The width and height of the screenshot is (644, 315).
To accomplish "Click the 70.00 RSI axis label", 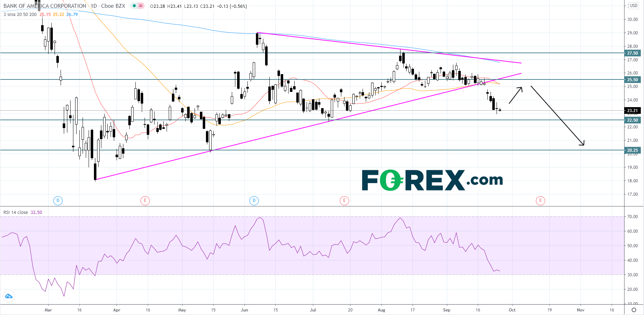I will tap(633, 217).
